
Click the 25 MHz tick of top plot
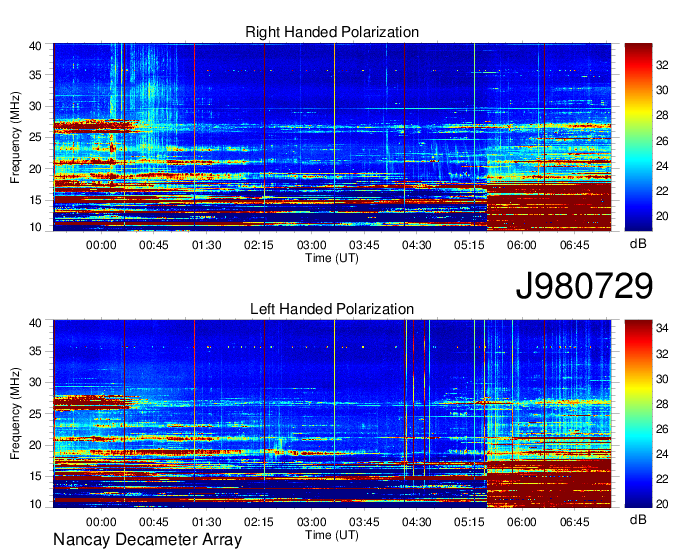pyautogui.click(x=35, y=137)
